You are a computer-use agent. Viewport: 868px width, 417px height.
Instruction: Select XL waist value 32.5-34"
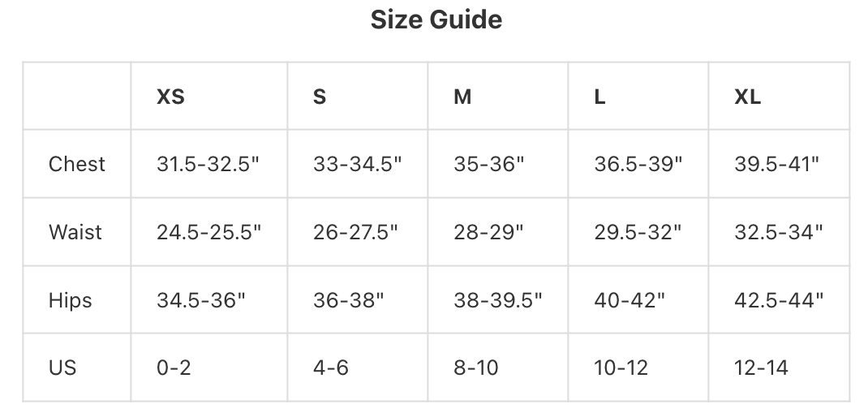pos(779,232)
